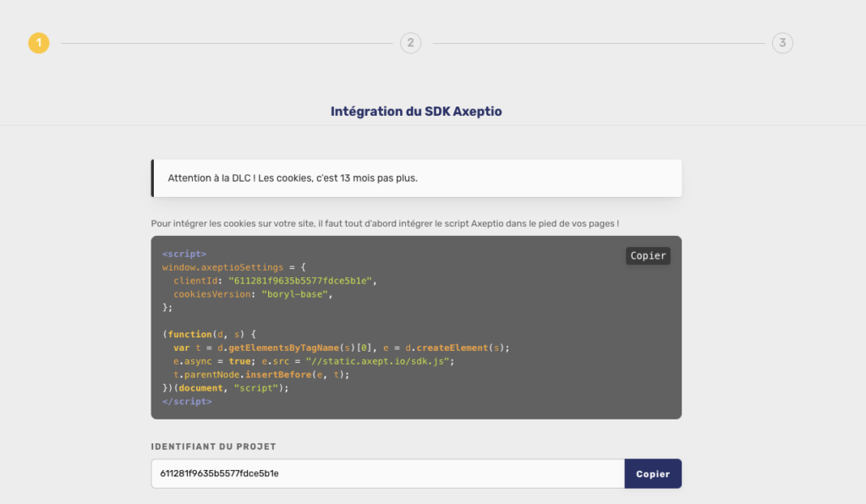Click the clientId line in the code

(x=275, y=281)
